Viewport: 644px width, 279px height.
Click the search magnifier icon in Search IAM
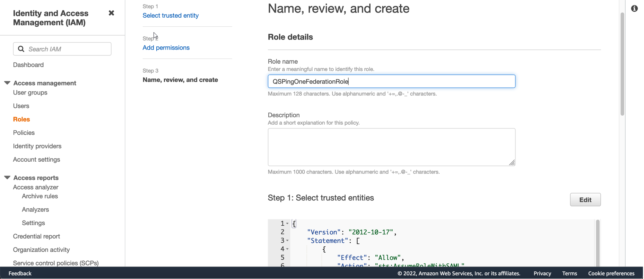point(21,49)
